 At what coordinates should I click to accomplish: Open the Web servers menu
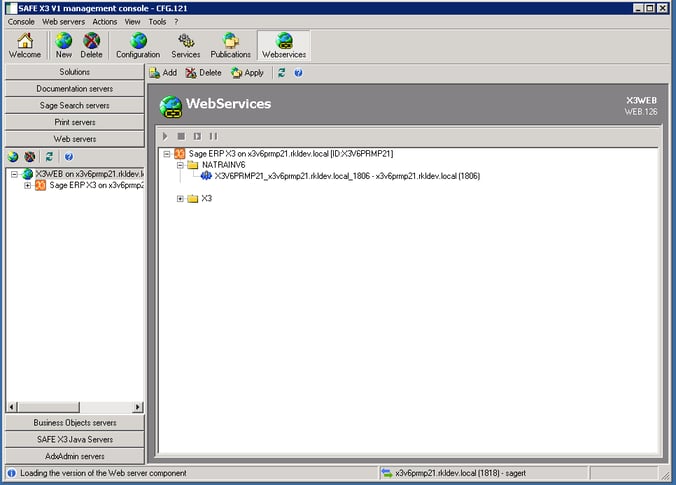[63, 21]
